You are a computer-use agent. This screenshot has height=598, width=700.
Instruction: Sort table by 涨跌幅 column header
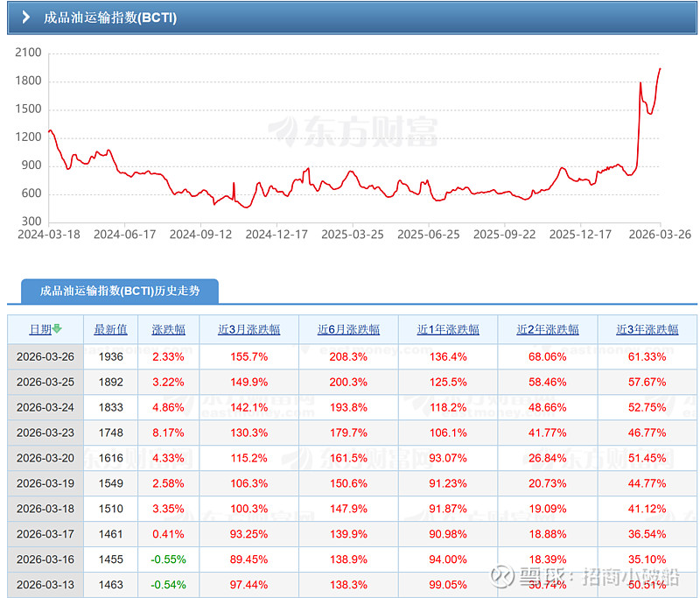pyautogui.click(x=169, y=329)
